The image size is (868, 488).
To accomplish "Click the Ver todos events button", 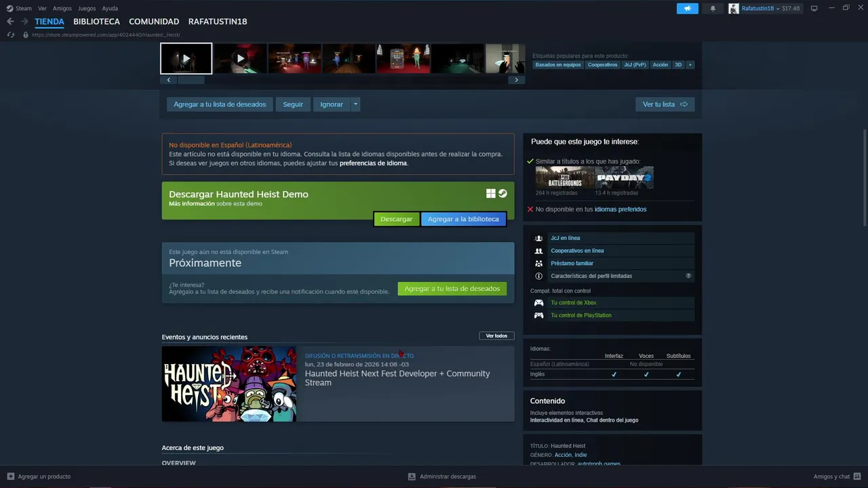I will pyautogui.click(x=496, y=336).
